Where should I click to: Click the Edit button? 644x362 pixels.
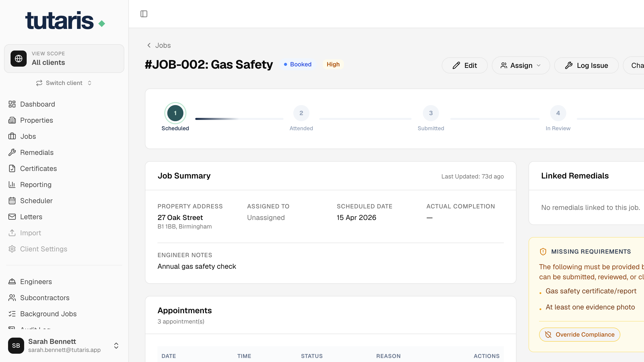[x=465, y=65]
